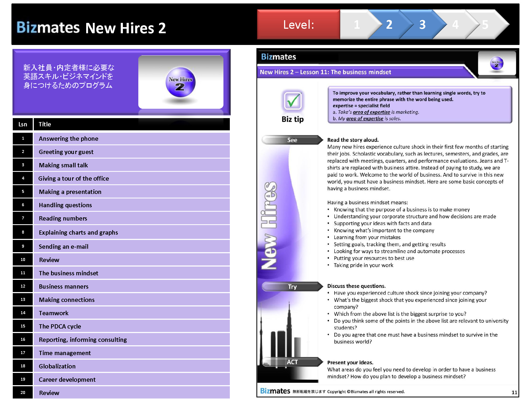Click the grey level 4 arrow

[x=455, y=24]
